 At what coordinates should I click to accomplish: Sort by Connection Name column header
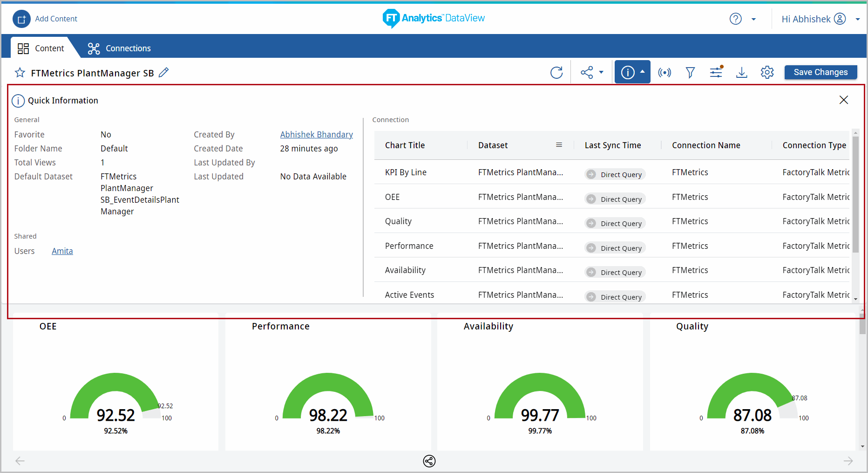point(706,145)
